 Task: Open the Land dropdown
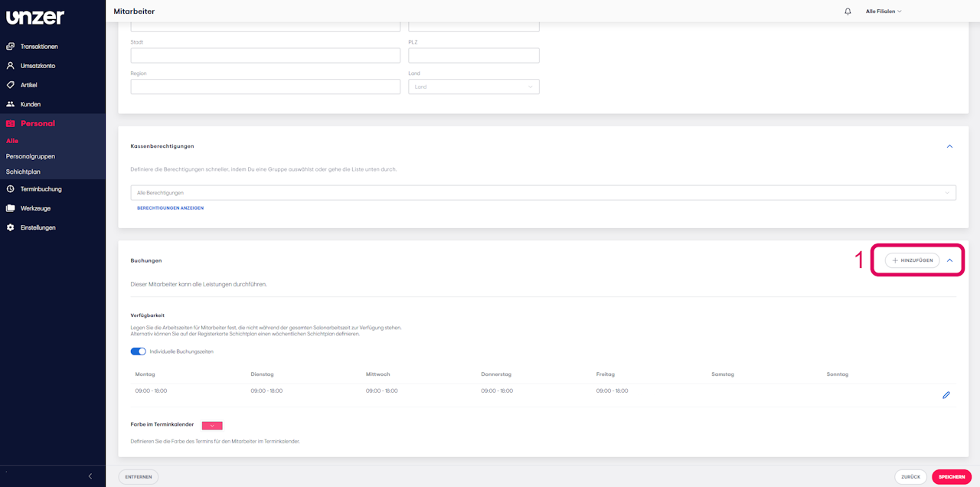(x=474, y=87)
